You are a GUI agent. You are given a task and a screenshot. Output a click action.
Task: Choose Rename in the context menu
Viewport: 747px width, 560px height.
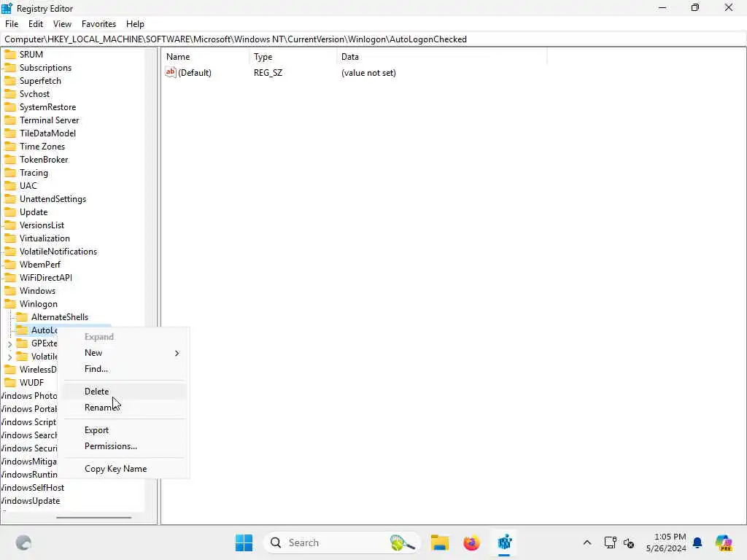[x=124, y=408]
